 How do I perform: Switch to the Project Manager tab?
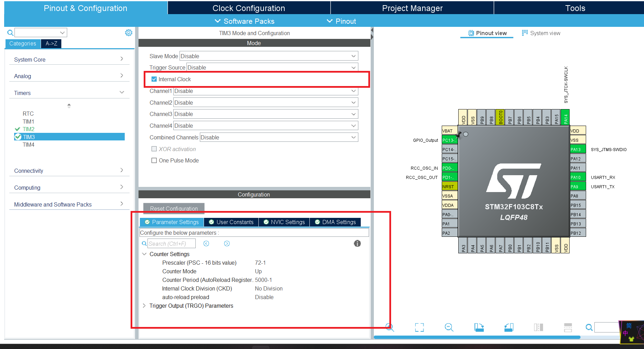[x=412, y=8]
